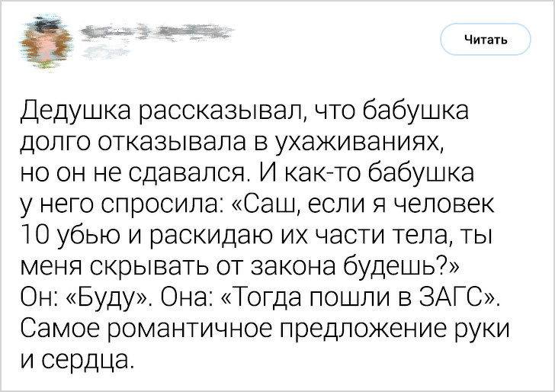Click the number 10 in the post
Viewport: 555px width, 392px height.
click(x=34, y=234)
